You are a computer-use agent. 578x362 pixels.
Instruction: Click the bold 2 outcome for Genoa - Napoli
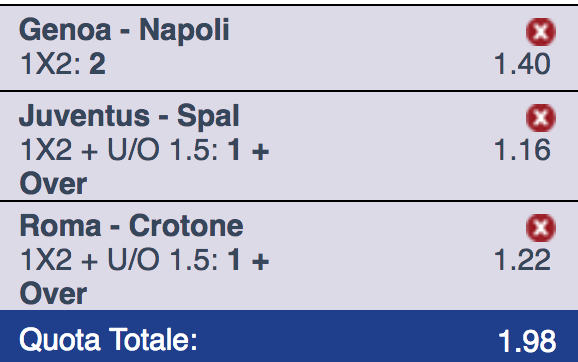[97, 64]
